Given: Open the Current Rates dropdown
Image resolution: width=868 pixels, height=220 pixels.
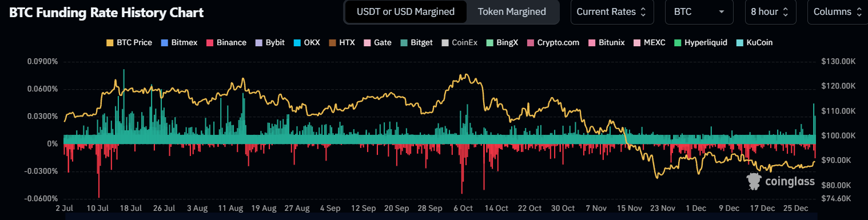Looking at the screenshot, I should 612,12.
